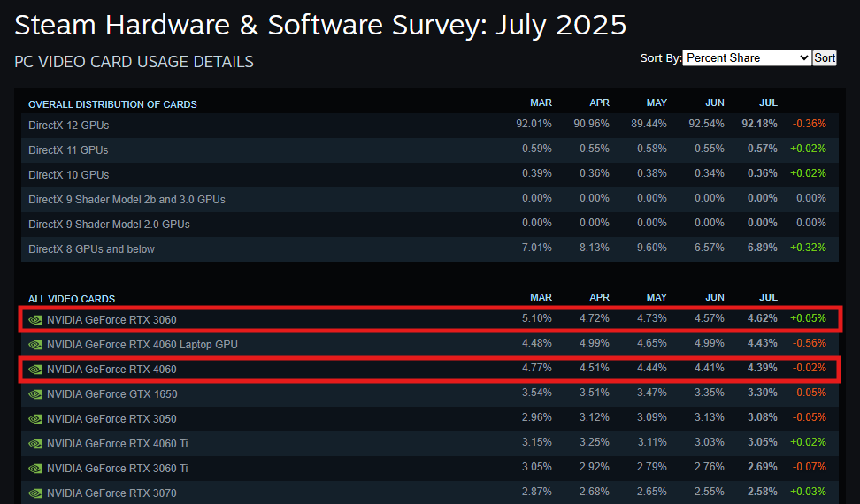Click the +0.32% change for DirectX 8
Screen dimensions: 860x504
click(808, 248)
